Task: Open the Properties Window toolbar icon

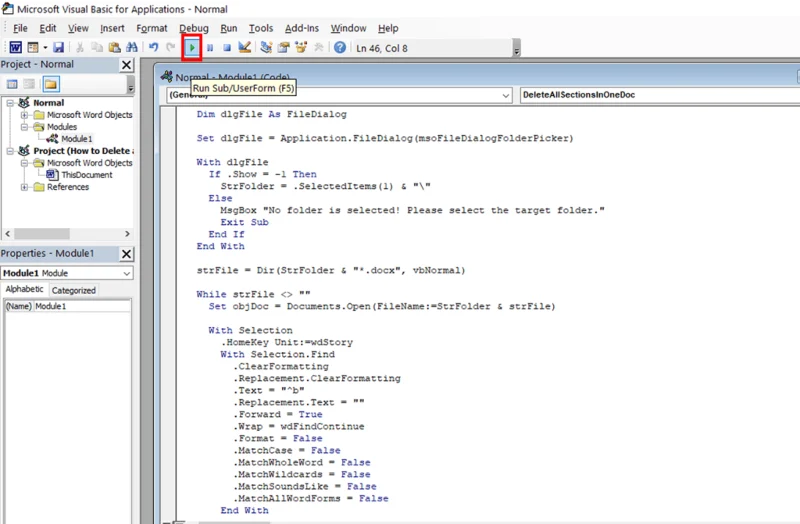Action: 283,47
